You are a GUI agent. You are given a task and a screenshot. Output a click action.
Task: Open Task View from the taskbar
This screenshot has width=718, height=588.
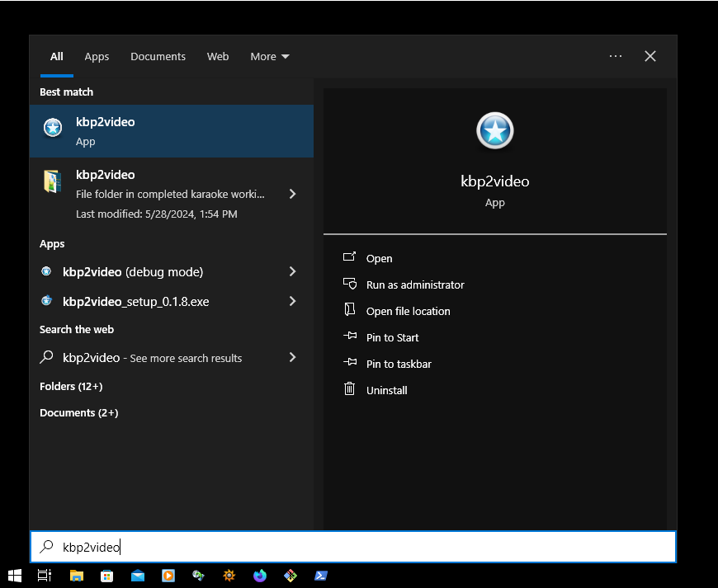coord(45,576)
